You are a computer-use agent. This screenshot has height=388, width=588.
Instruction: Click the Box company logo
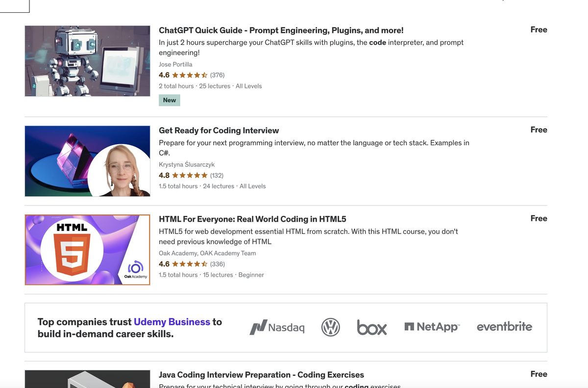click(x=372, y=328)
